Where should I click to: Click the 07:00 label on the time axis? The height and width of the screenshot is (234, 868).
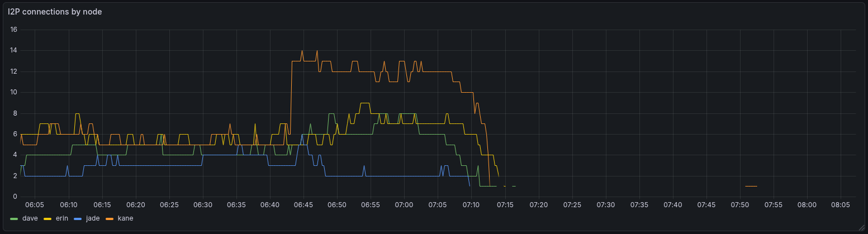[404, 205]
